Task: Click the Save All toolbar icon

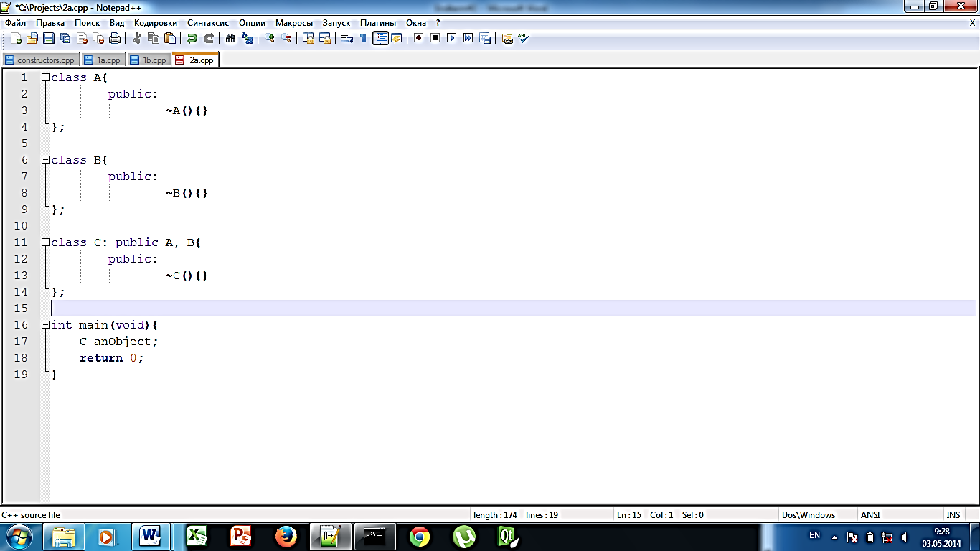Action: [65, 38]
